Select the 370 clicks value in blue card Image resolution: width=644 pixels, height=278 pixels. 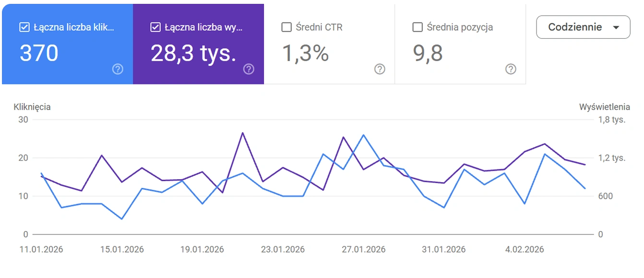point(39,53)
